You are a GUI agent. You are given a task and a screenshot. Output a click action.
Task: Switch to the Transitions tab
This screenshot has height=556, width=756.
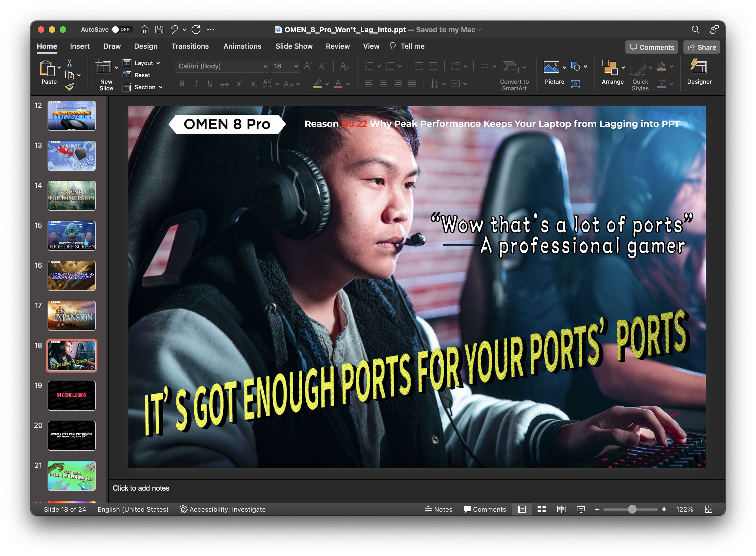click(190, 46)
